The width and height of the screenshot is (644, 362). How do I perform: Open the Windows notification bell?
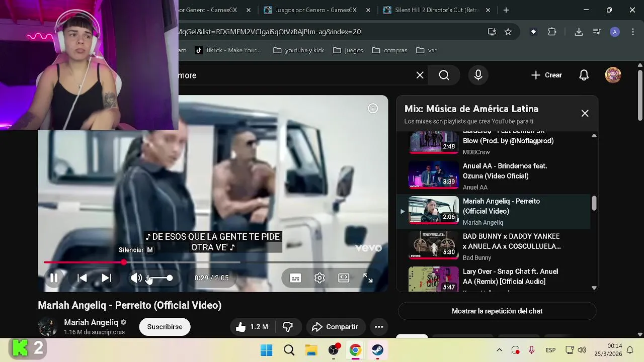tap(630, 350)
